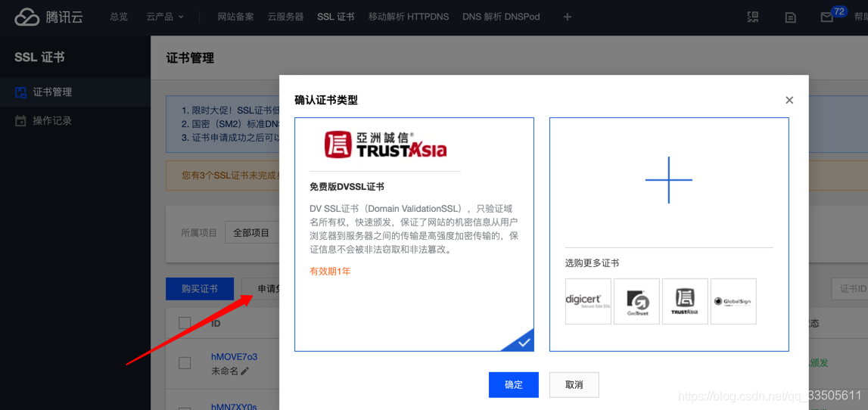Click the 确定 confirm button
This screenshot has height=410, width=868.
514,384
